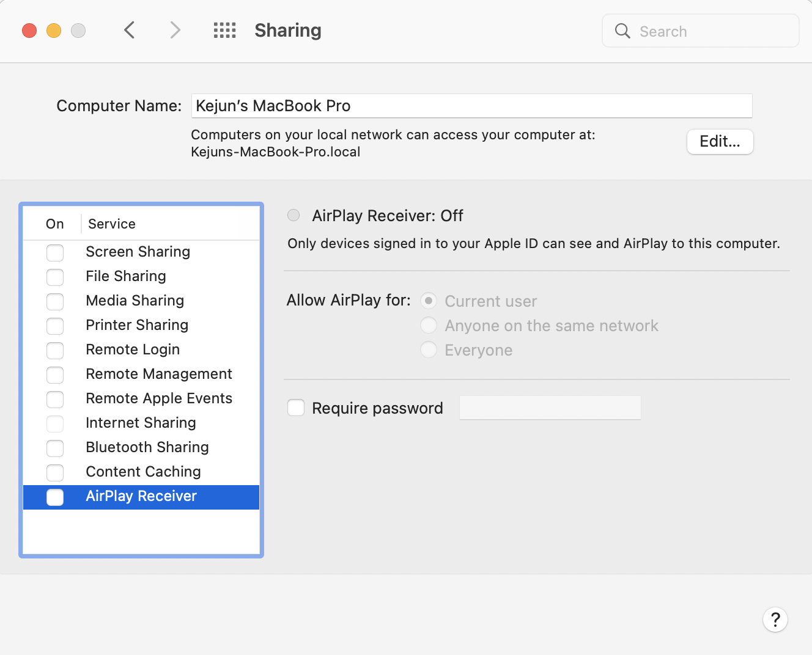Screen dimensions: 812x655
Task: Select the Screen Sharing service row
Action: coord(141,252)
